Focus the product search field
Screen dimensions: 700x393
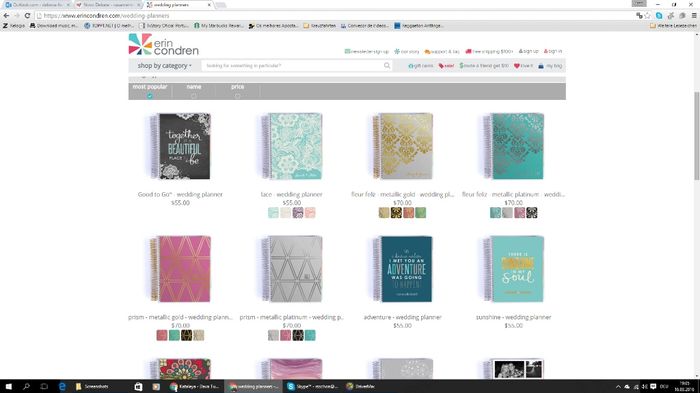click(x=292, y=66)
